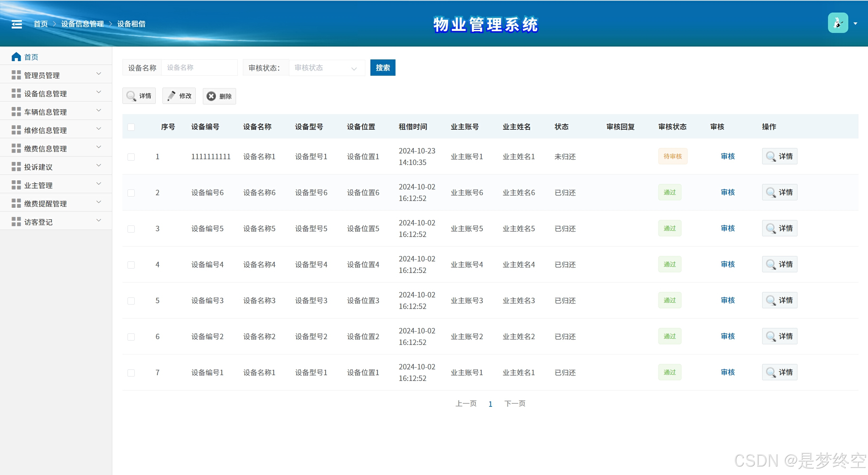
Task: Check the checkbox for row 7
Action: (131, 373)
